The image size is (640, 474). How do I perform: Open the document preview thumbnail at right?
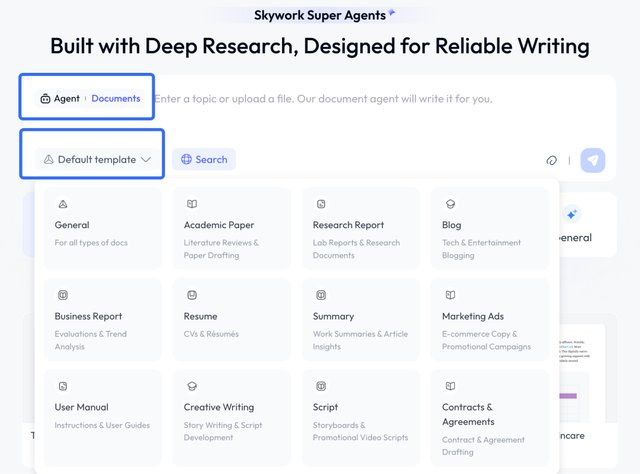click(582, 374)
